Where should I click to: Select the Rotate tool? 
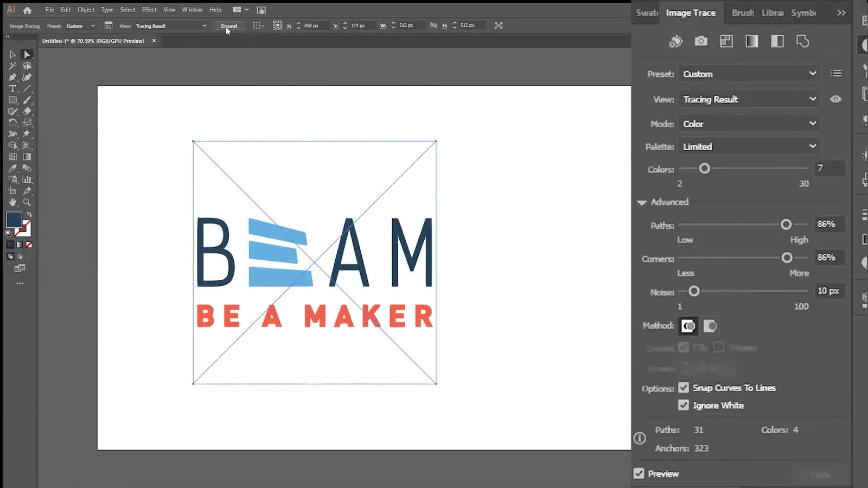point(12,123)
